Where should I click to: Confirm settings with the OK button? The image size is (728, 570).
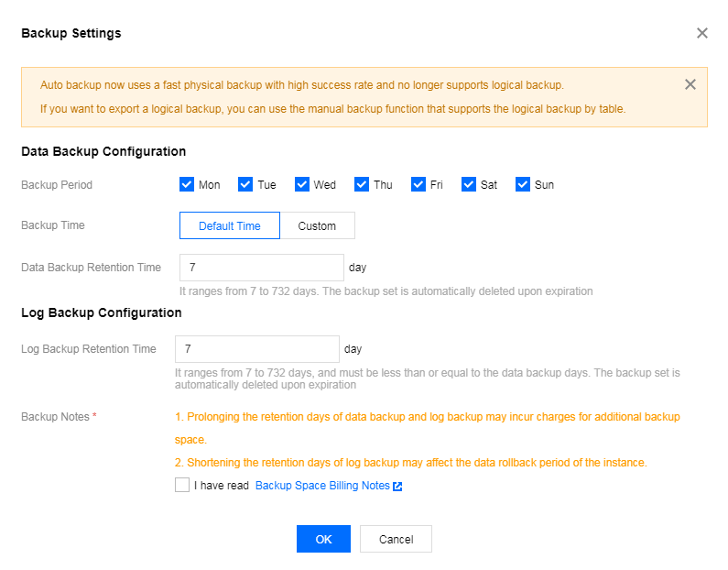[323, 539]
